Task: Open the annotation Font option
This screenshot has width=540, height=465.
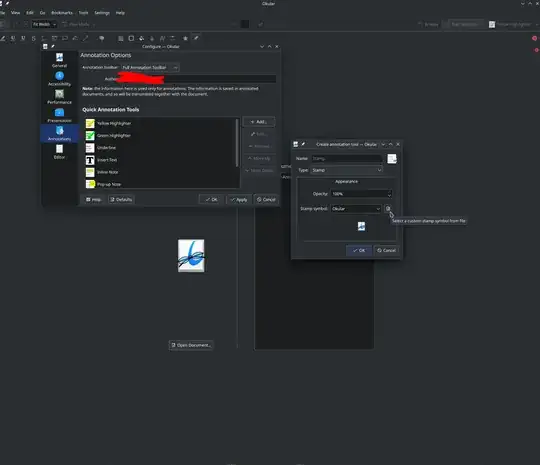Action: click(162, 38)
